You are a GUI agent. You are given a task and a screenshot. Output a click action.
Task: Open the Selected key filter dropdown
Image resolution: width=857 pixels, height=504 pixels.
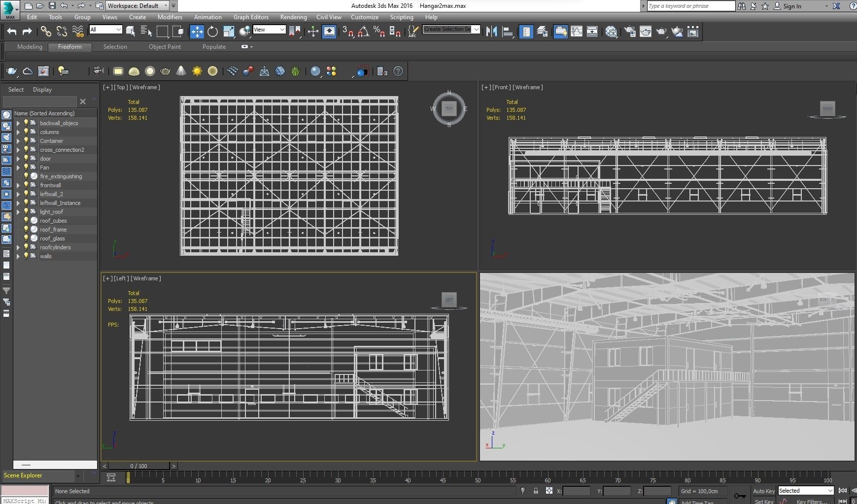(x=806, y=491)
